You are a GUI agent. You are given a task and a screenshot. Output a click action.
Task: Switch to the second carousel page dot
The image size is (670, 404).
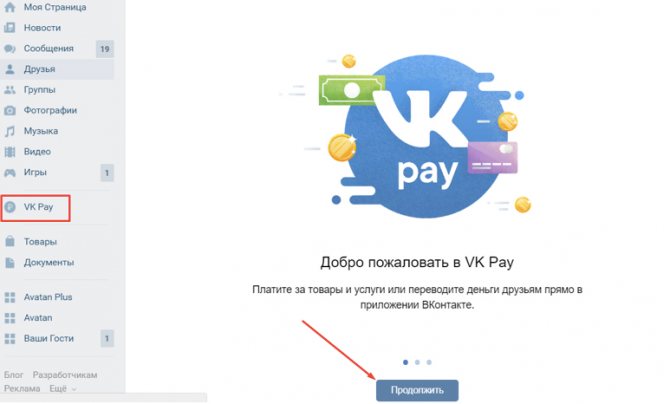(x=417, y=362)
